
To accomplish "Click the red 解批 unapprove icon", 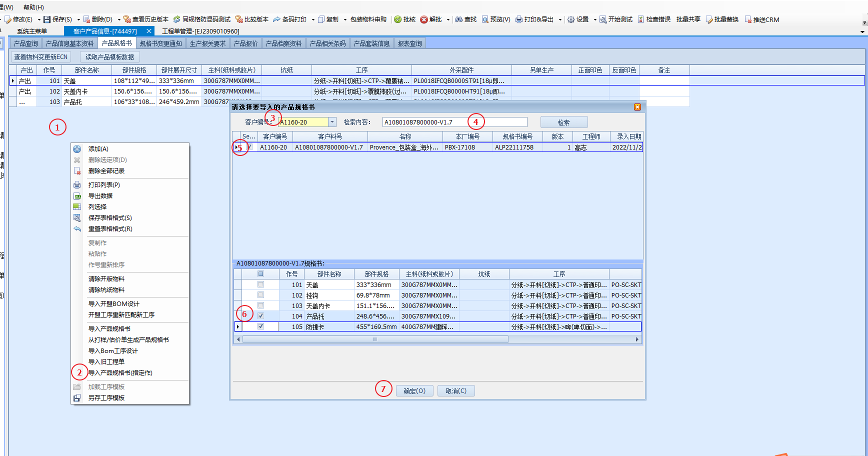I will (x=424, y=19).
